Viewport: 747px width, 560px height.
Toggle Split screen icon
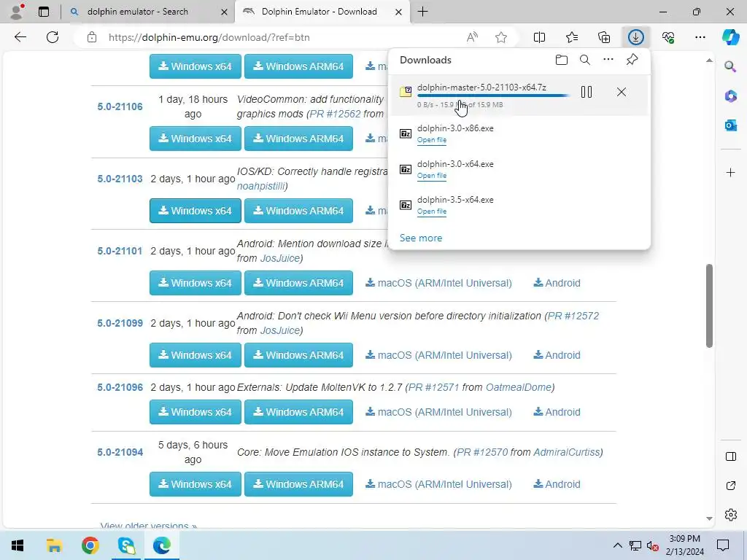coord(539,37)
